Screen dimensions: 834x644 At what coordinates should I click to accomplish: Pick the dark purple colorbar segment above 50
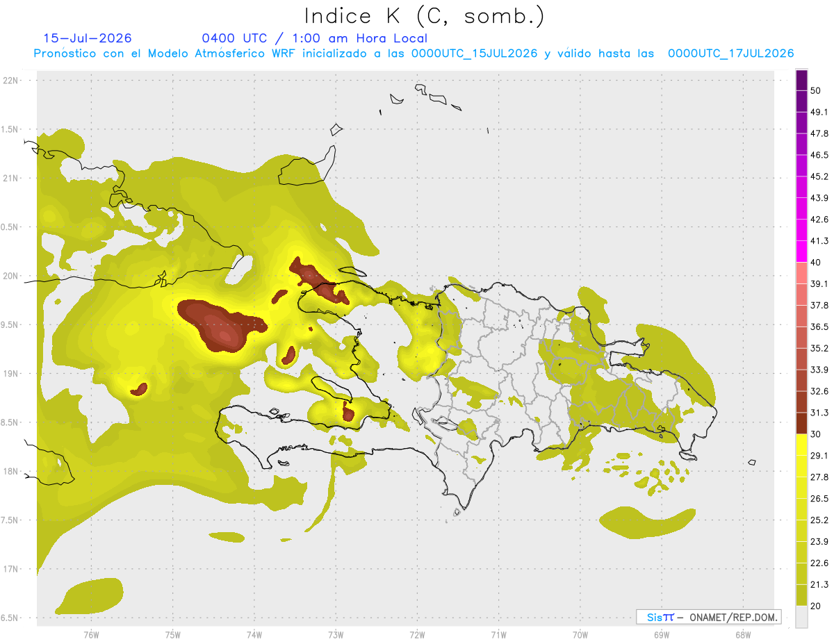coord(802,80)
